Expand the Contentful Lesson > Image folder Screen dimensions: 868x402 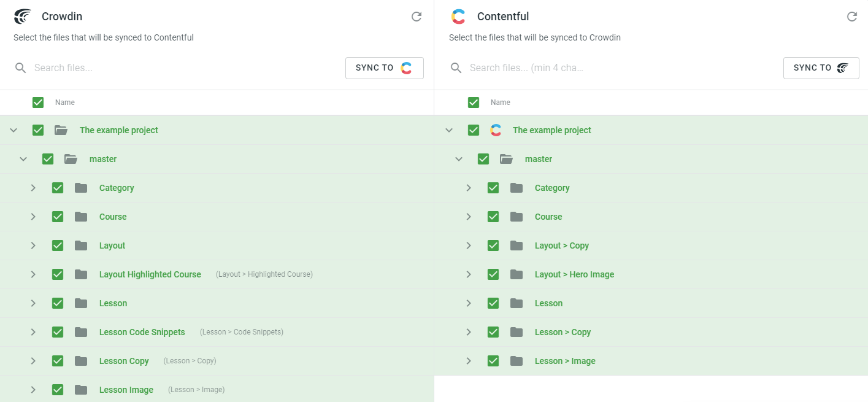pos(469,361)
